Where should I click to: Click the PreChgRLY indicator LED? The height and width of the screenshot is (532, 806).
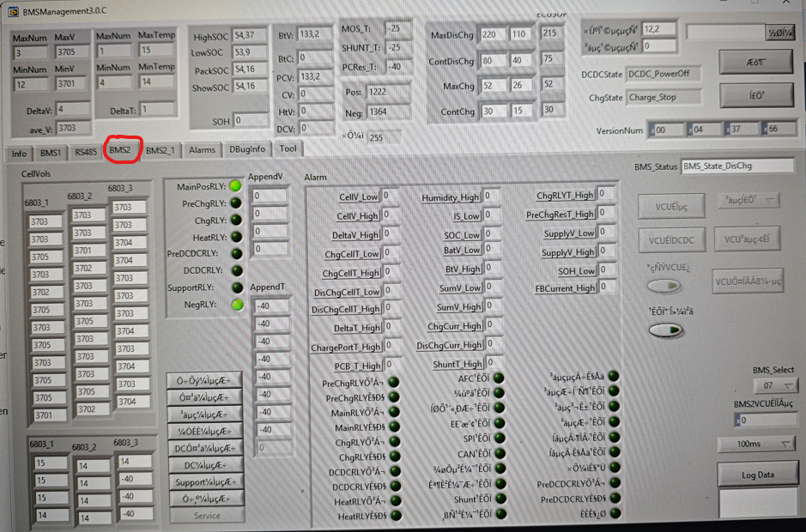coord(235,203)
